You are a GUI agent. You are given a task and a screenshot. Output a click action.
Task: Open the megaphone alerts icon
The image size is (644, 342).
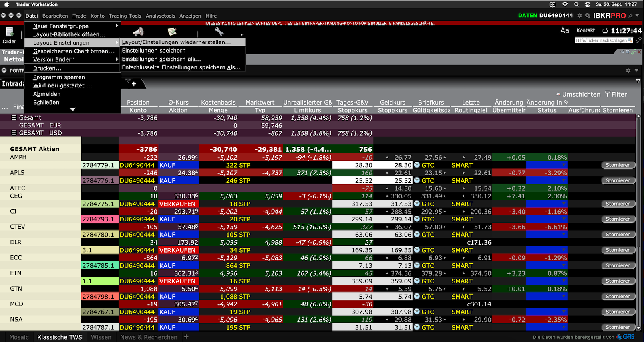[138, 32]
